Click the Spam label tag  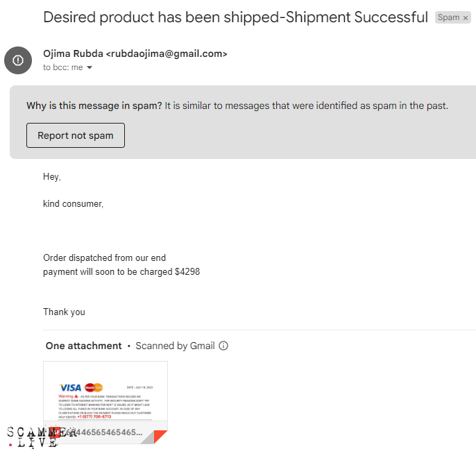[448, 17]
